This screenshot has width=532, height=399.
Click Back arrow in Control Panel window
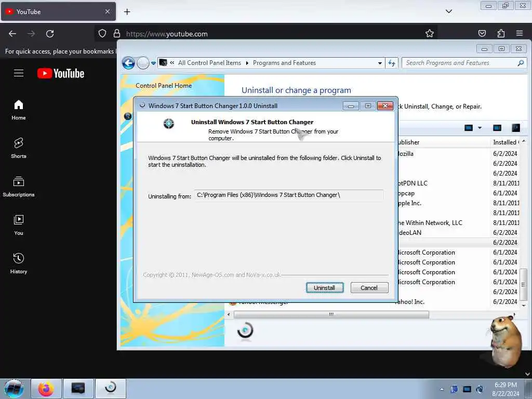point(129,63)
